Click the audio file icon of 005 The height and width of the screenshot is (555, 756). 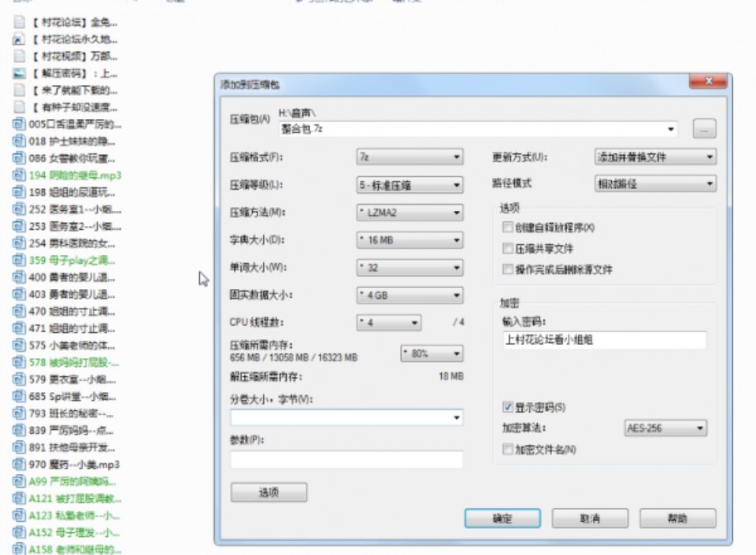click(x=19, y=124)
